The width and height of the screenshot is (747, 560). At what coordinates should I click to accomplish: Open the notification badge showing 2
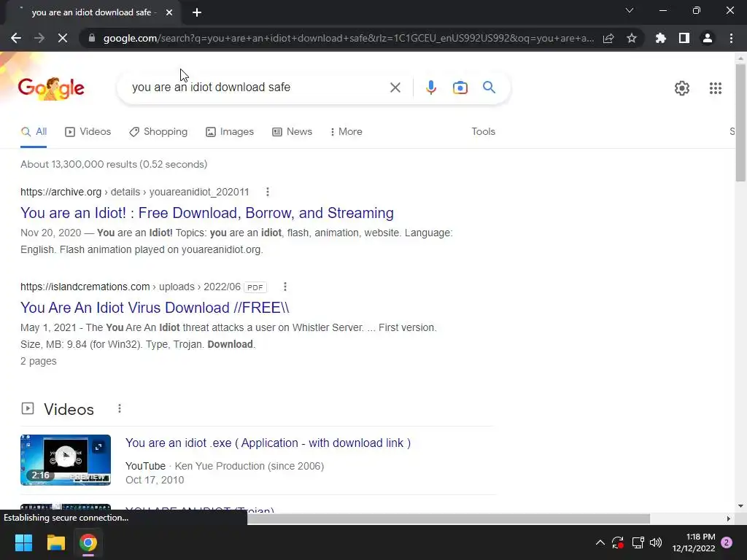coord(727,542)
